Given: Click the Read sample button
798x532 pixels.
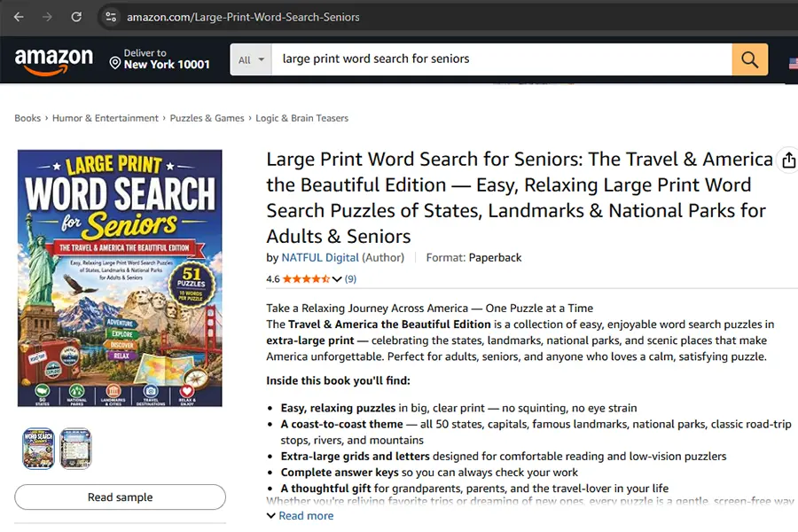Looking at the screenshot, I should [x=120, y=497].
